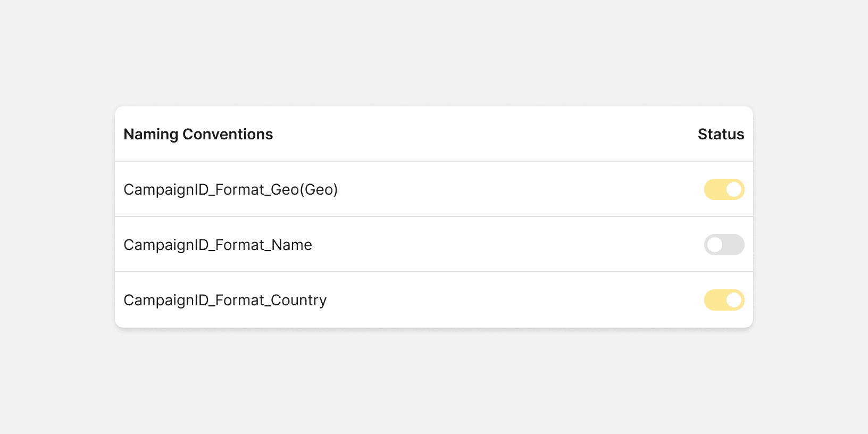Viewport: 868px width, 434px height.
Task: Turn off the CampaignID_Format_Country status toggle
Action: coord(724,300)
